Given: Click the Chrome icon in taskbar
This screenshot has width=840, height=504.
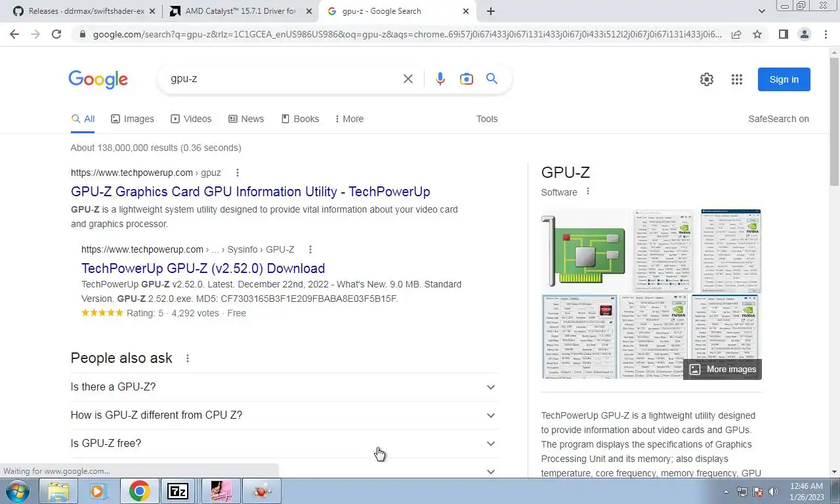Looking at the screenshot, I should (x=139, y=491).
